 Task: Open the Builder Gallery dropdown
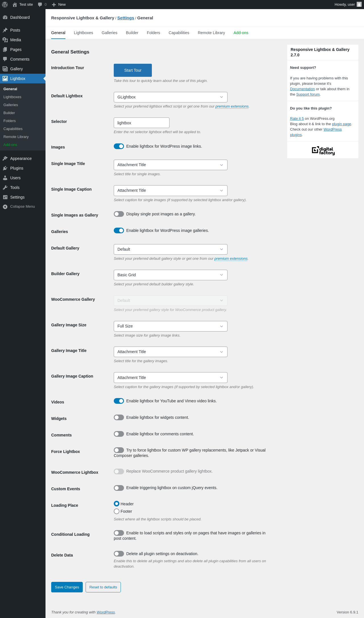point(170,275)
